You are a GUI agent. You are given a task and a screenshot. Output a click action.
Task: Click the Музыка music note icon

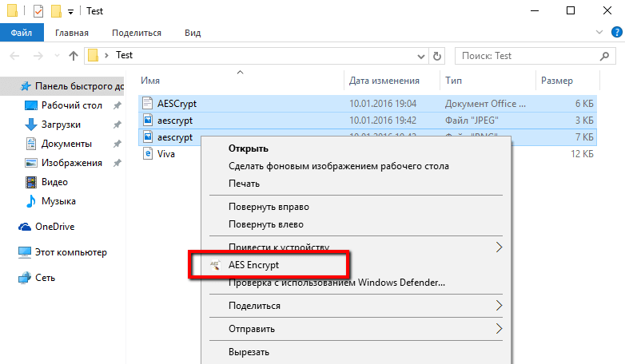[31, 200]
